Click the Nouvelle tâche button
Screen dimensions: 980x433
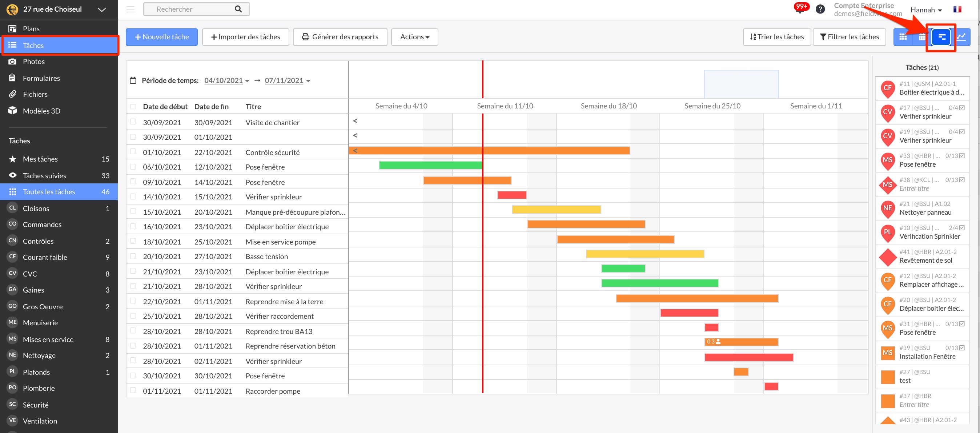tap(161, 36)
